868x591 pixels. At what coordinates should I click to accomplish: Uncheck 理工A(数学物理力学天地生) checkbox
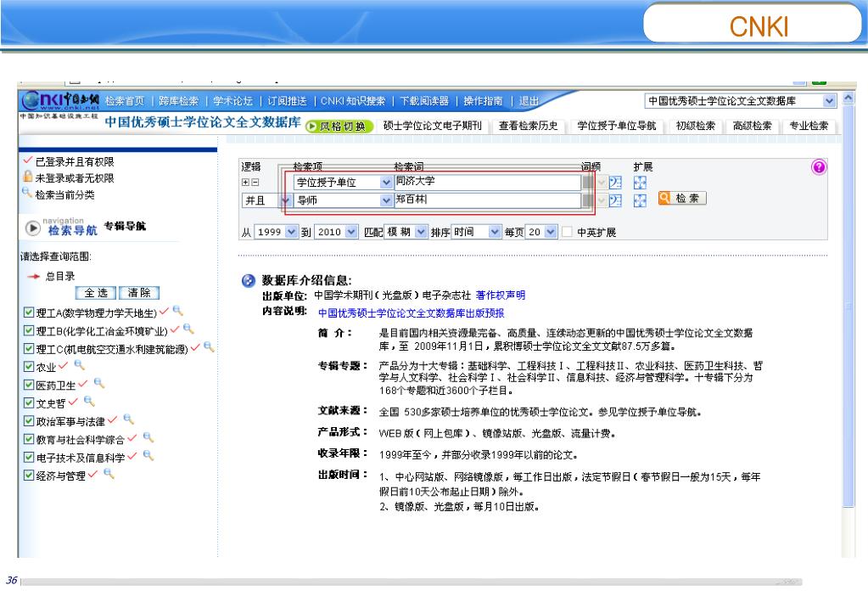(29, 312)
